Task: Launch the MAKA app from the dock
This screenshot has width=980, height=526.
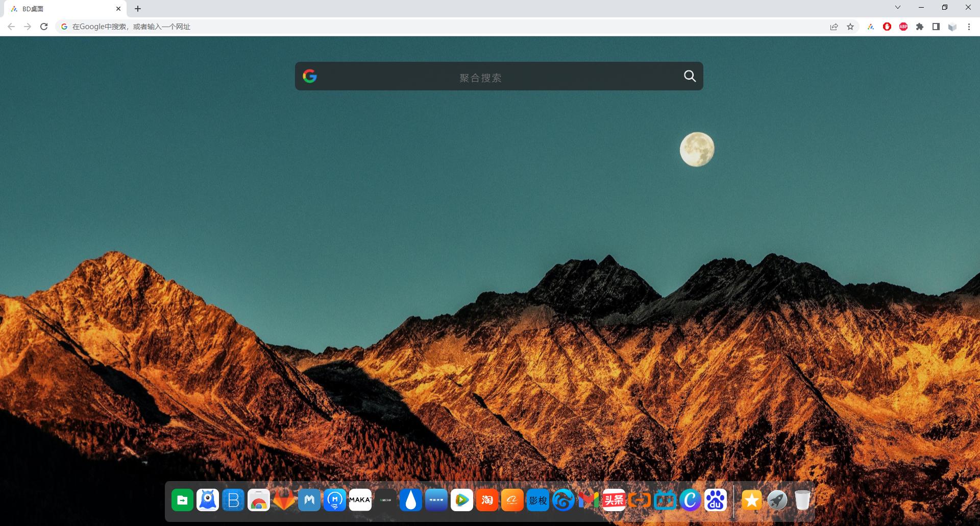Action: pos(360,500)
